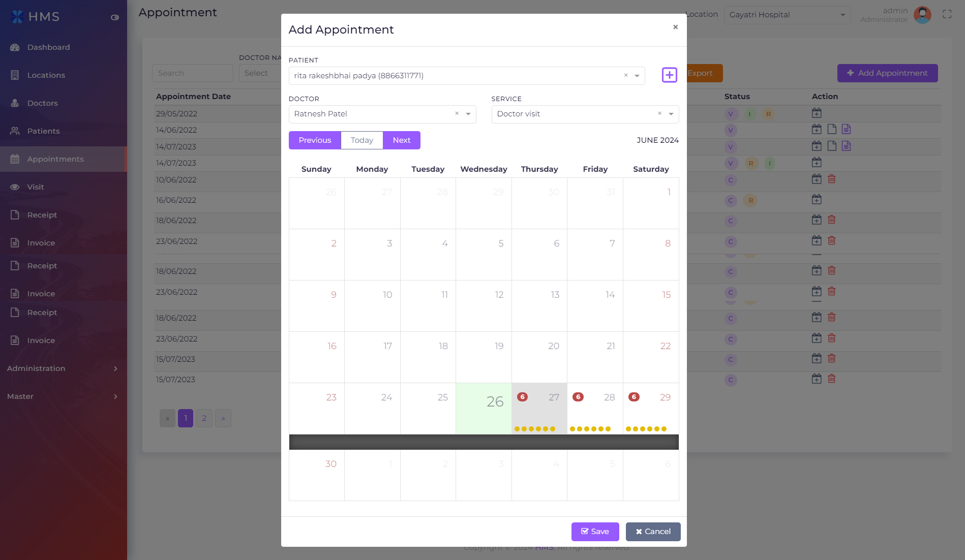Toggle fullscreen mode icon
Image resolution: width=965 pixels, height=560 pixels.
(x=947, y=14)
